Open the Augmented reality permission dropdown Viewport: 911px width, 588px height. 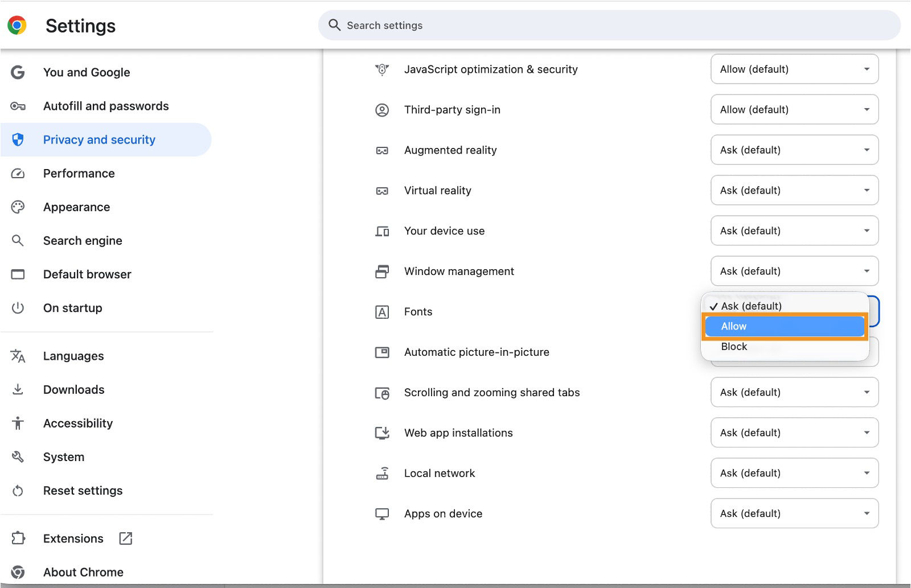tap(794, 150)
